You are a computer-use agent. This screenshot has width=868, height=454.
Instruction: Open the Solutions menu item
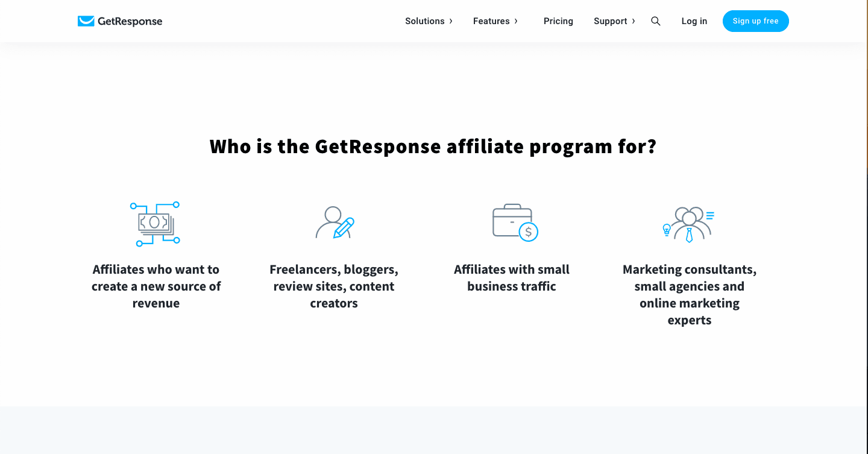(424, 21)
